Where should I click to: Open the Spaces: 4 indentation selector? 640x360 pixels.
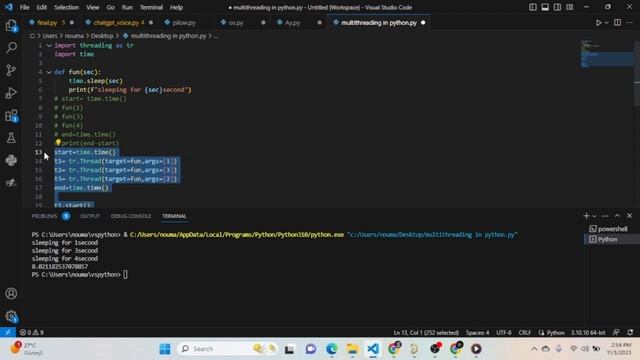pyautogui.click(x=477, y=332)
